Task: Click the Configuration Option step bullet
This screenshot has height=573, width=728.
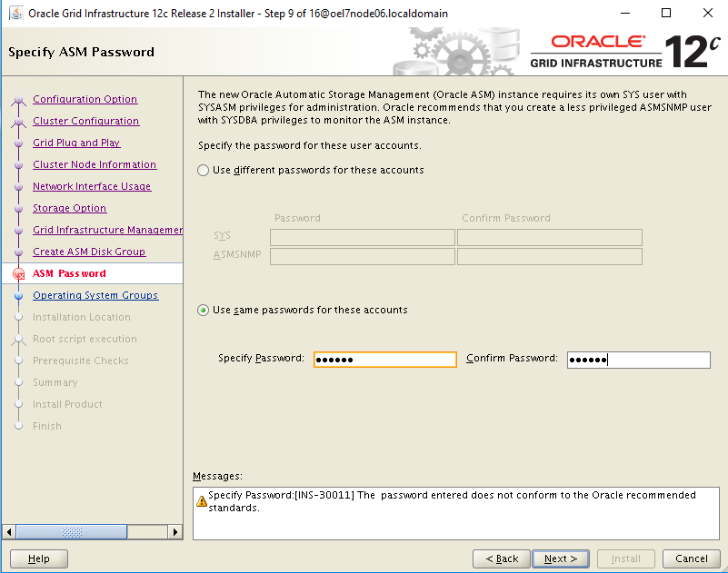Action: pyautogui.click(x=17, y=100)
